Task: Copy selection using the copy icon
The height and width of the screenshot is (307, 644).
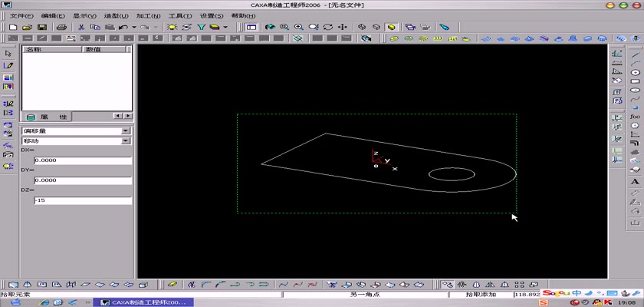Action: [95, 27]
